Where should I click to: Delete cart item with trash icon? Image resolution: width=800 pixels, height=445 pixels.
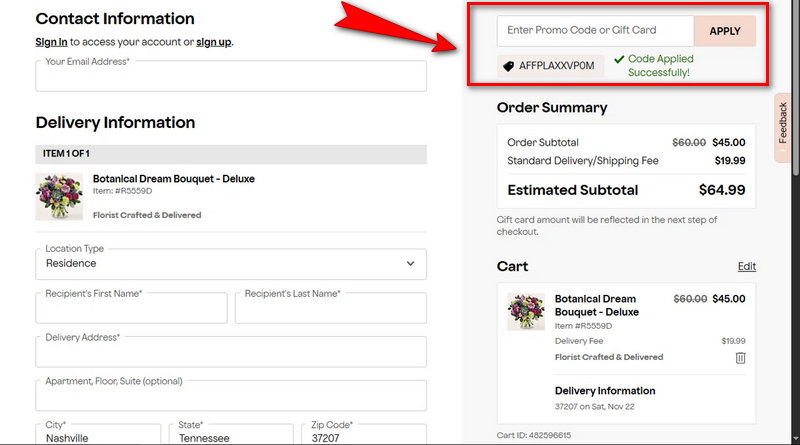[741, 357]
